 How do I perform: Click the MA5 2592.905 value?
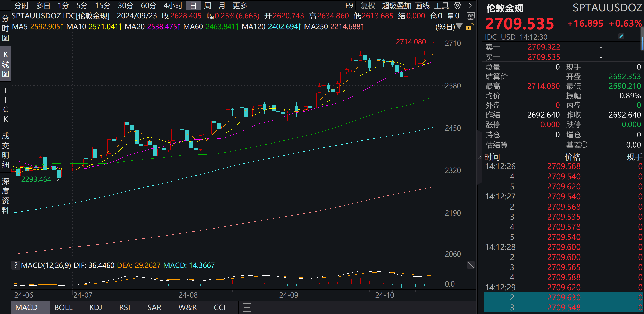point(47,26)
